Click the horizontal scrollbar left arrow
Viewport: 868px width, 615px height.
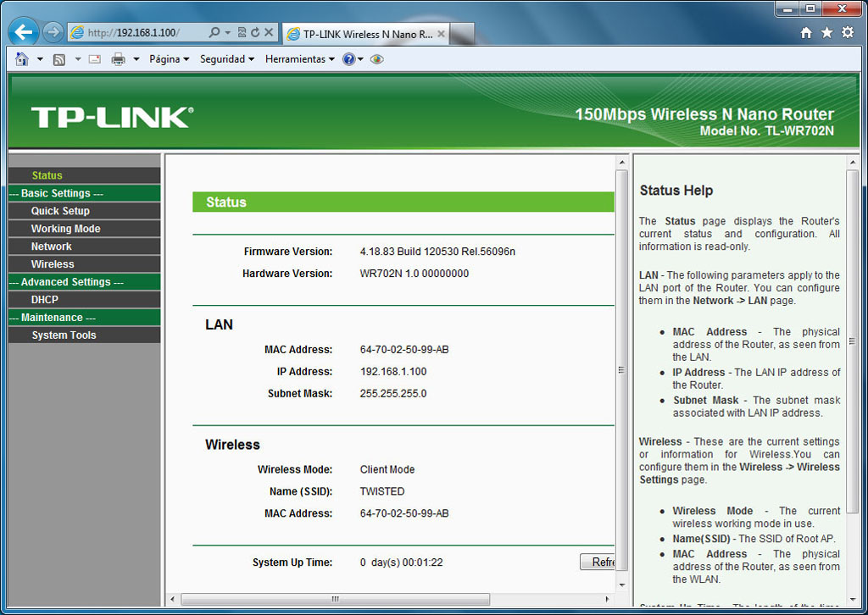[173, 599]
